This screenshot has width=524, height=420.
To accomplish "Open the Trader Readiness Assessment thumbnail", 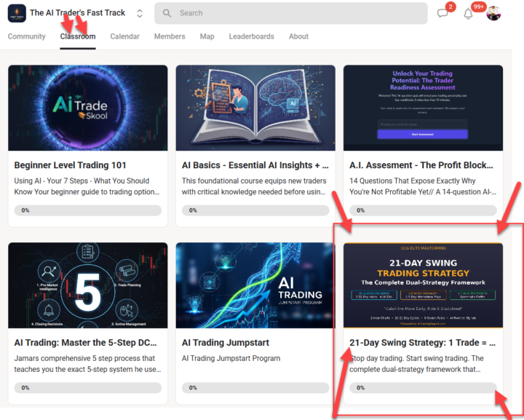I will (423, 108).
